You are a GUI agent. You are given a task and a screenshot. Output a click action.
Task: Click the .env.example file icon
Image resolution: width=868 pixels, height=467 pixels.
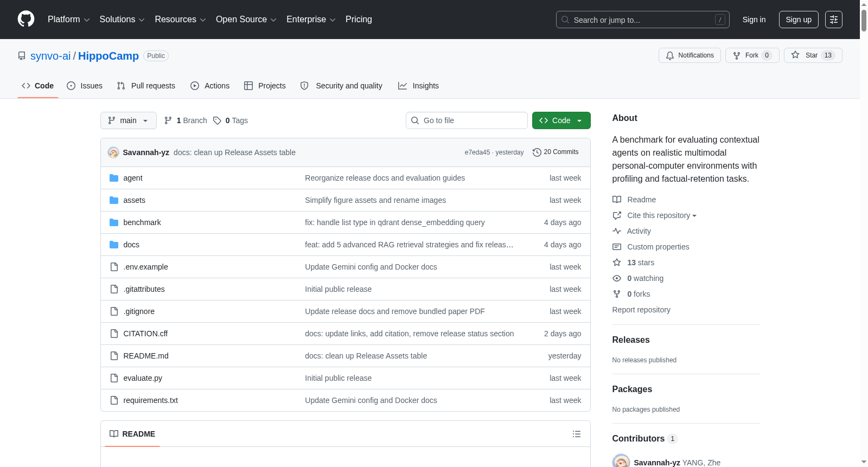coord(114,267)
